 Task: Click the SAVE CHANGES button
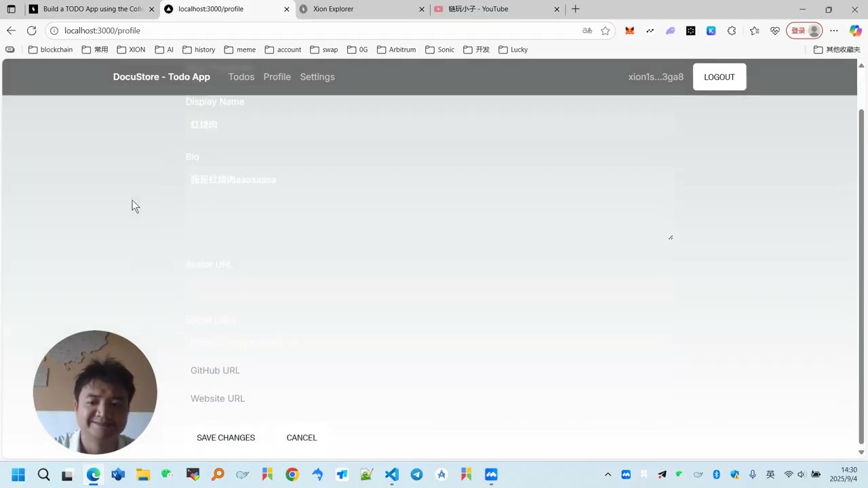[x=226, y=437]
